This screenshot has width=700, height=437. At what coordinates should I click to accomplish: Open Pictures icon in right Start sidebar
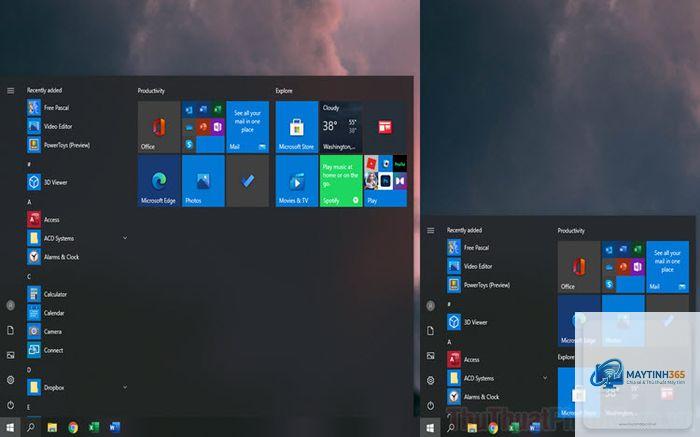[x=431, y=356]
